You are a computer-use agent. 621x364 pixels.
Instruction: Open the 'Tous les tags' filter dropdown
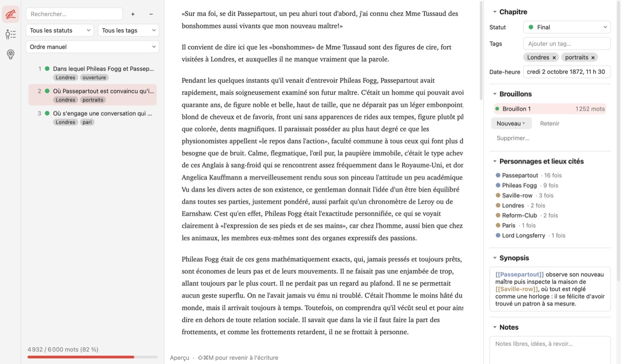[x=128, y=31]
